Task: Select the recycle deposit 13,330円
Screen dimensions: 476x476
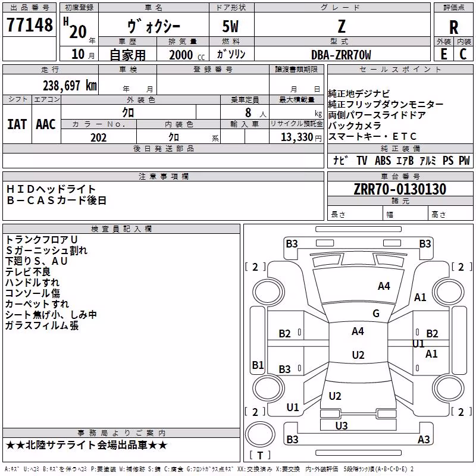Action: [301, 137]
